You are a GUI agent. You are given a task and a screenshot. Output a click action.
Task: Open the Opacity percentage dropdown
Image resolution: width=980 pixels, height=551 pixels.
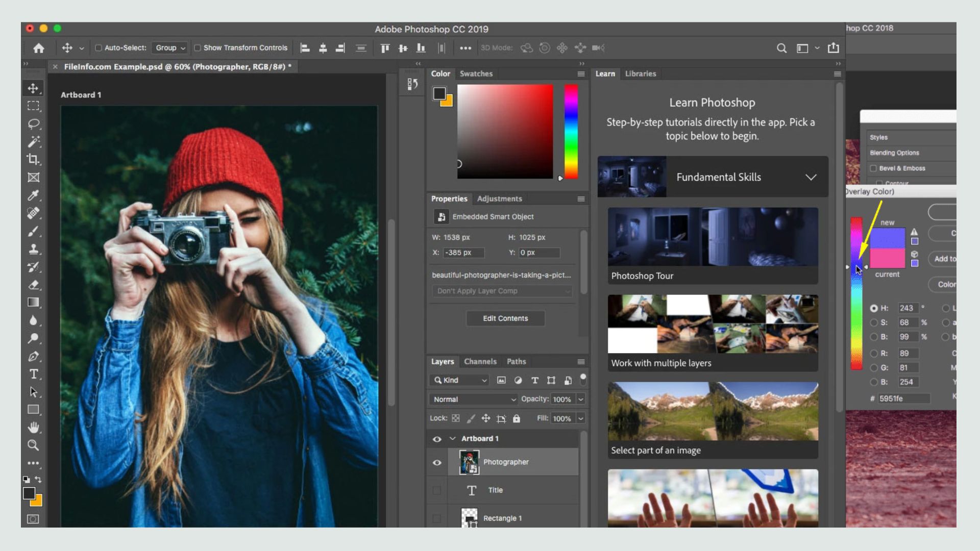(580, 399)
